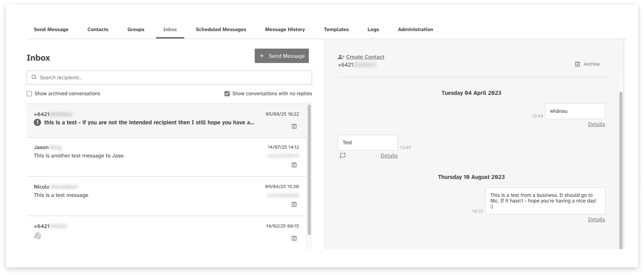644x275 pixels.
Task: Select the Administration tab
Action: [x=415, y=29]
